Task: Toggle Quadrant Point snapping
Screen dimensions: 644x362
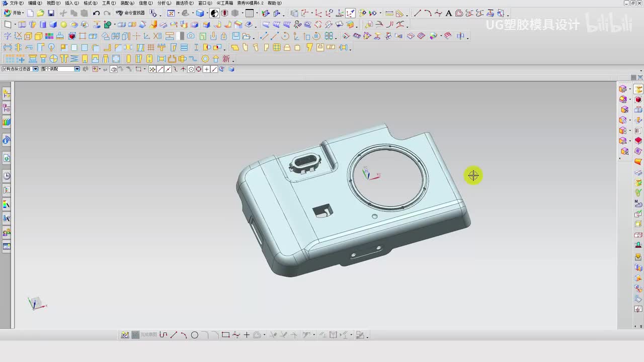Action: tap(199, 69)
